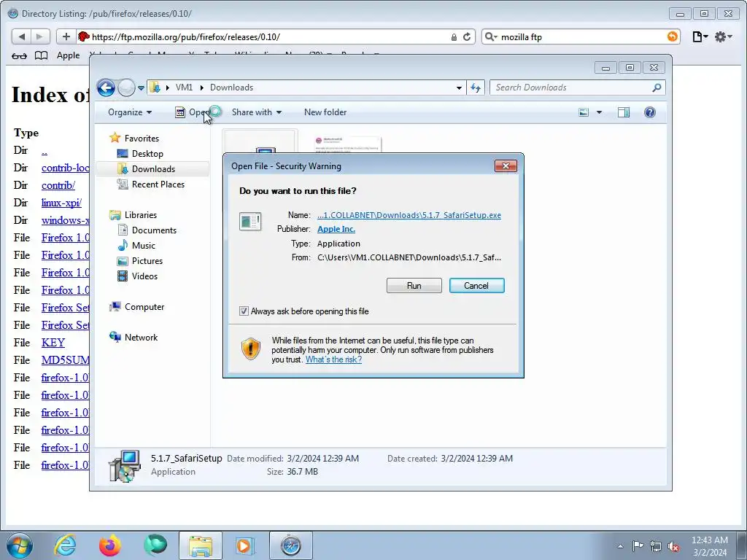Expand the address bar previous locations dropdown
The width and height of the screenshot is (747, 560).
click(x=459, y=87)
